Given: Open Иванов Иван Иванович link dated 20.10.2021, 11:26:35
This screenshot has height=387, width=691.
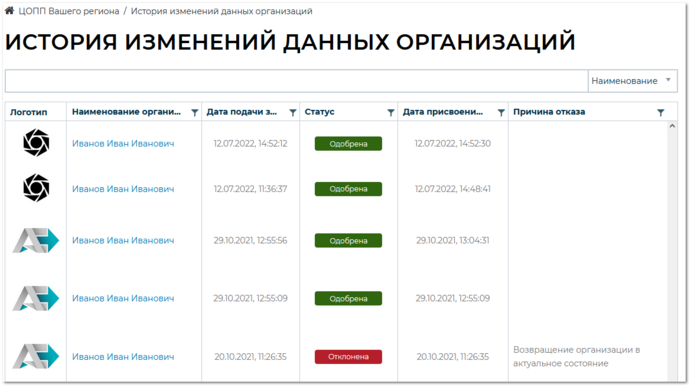Looking at the screenshot, I should point(123,357).
